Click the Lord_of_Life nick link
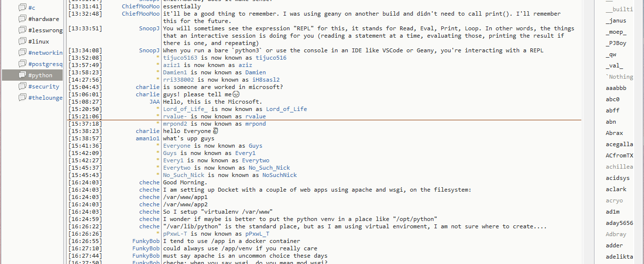644x264 pixels. [286, 109]
